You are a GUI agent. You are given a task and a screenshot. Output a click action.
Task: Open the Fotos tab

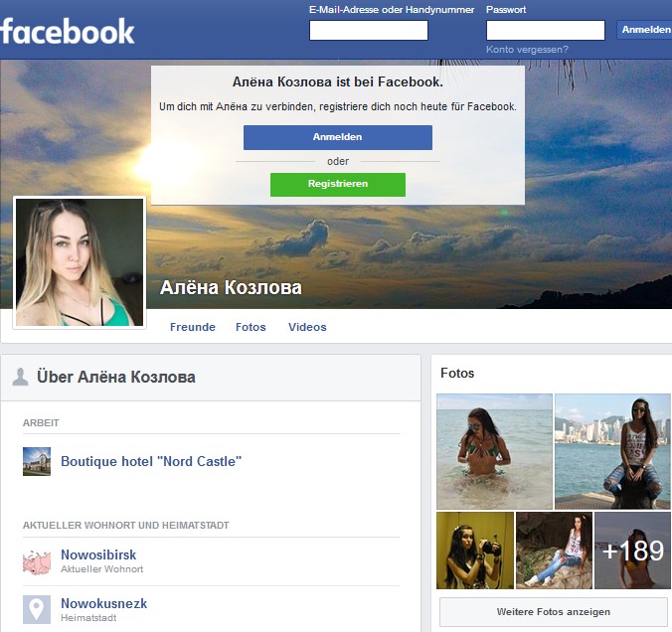(251, 327)
